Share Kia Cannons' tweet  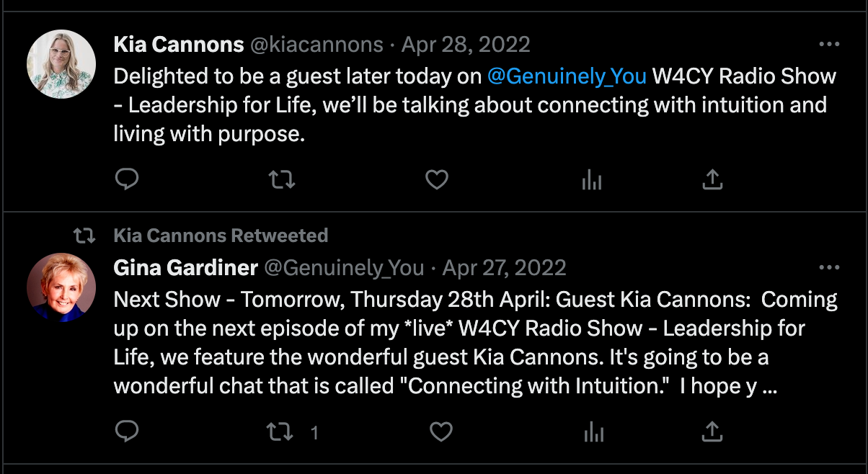[x=712, y=179]
